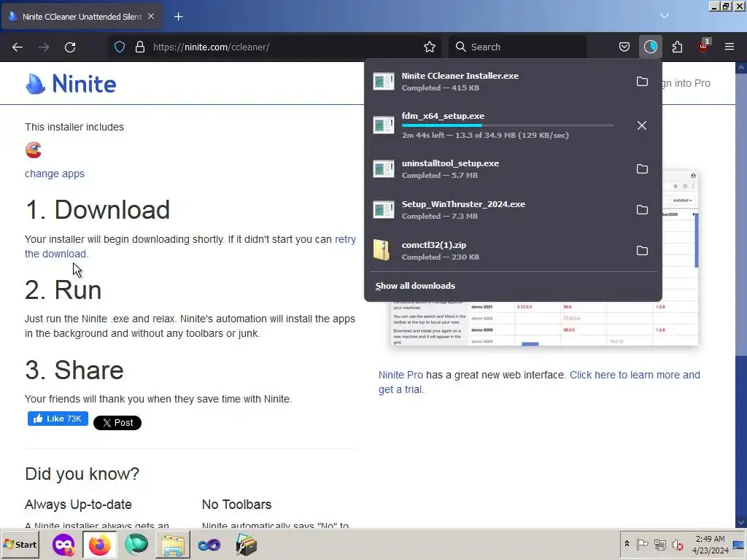Click the green globe taskbar icon
This screenshot has width=747, height=560.
coord(136,544)
